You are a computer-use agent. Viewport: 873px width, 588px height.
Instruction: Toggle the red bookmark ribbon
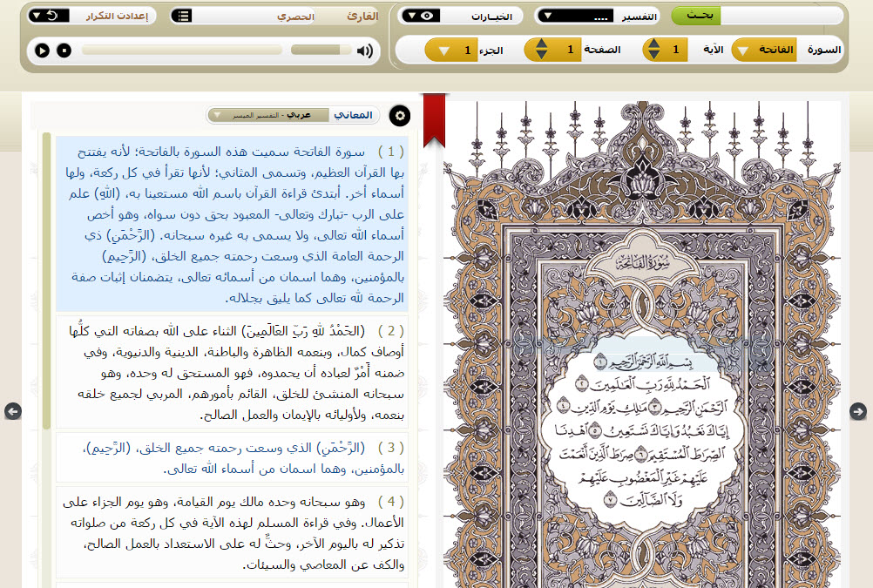pos(434,119)
